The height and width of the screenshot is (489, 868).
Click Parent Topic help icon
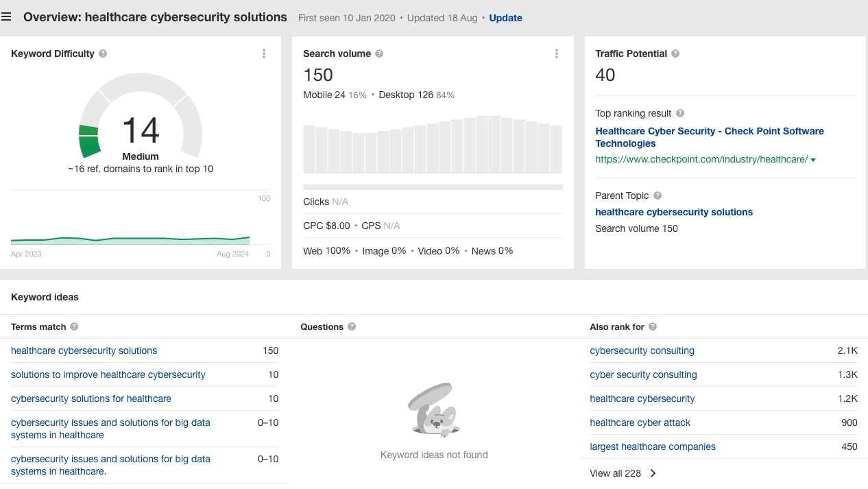tap(658, 195)
